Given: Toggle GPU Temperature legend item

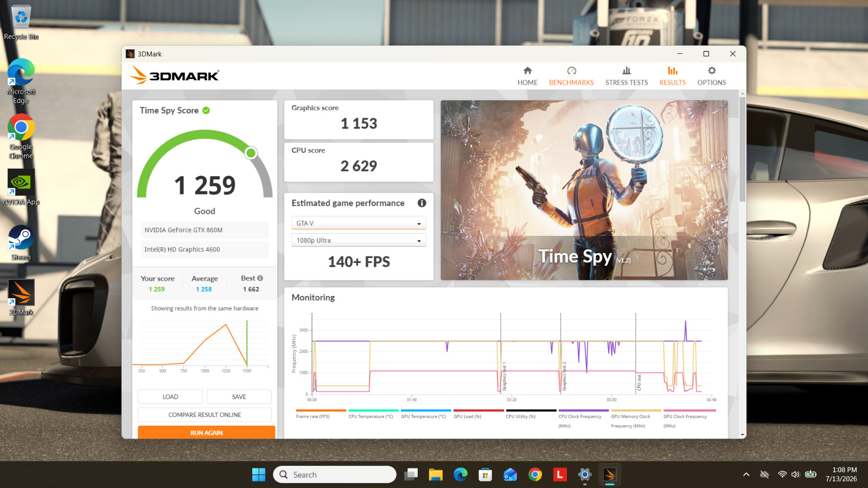Looking at the screenshot, I should (x=426, y=414).
